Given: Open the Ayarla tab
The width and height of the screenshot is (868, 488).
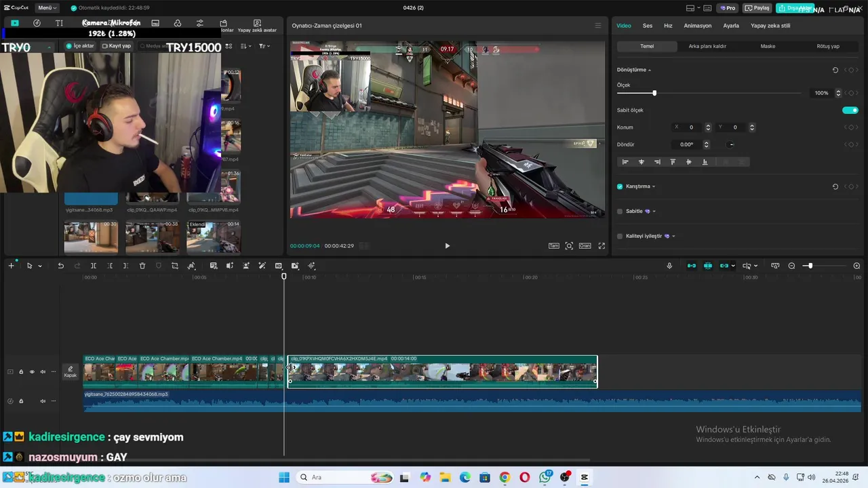Looking at the screenshot, I should coord(731,26).
